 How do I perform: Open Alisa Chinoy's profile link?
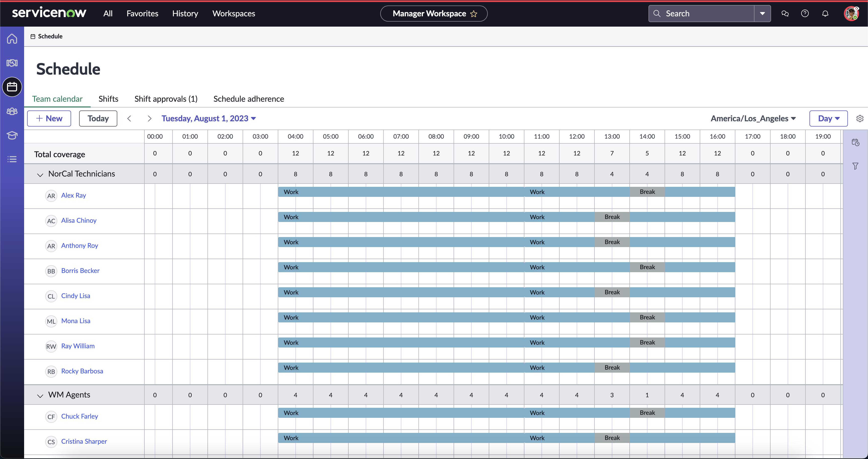click(x=79, y=220)
